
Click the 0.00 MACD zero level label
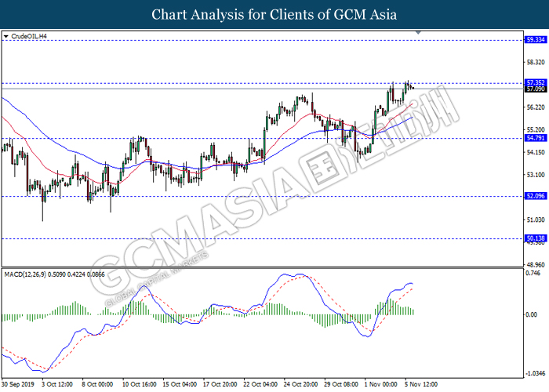point(532,314)
